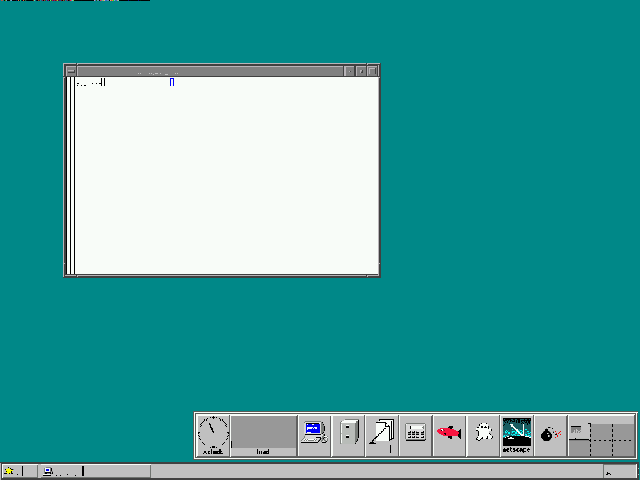Select the top-left desktop in pager
Screen dimensions: 640x480
tap(580, 427)
